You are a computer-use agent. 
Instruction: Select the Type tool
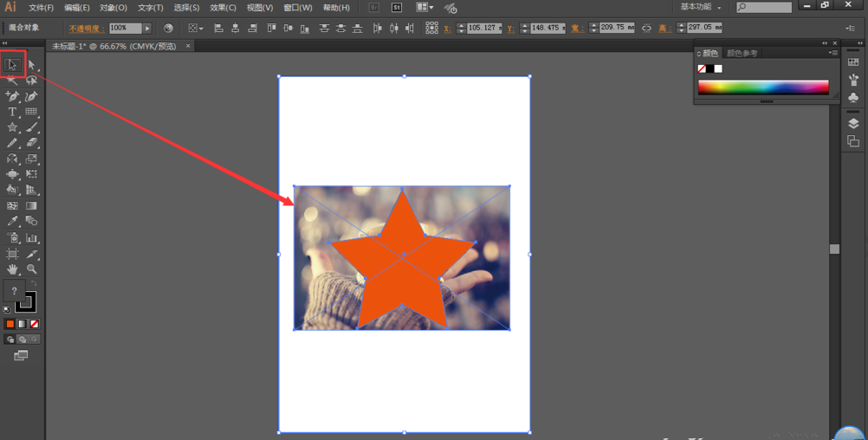[x=12, y=112]
